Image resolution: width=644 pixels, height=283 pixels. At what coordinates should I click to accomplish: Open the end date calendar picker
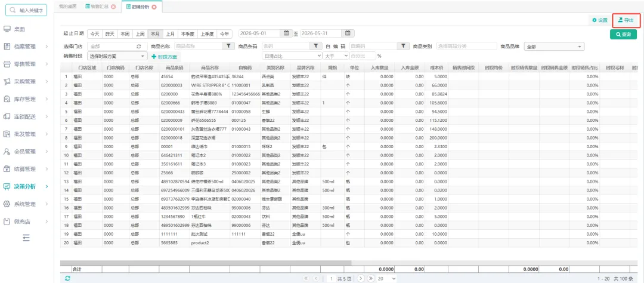(x=348, y=33)
